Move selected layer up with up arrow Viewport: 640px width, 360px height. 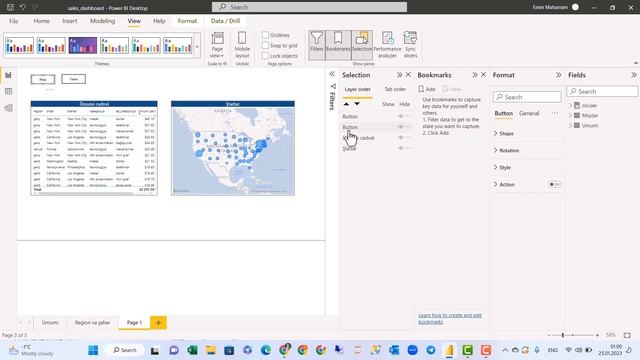pos(346,104)
